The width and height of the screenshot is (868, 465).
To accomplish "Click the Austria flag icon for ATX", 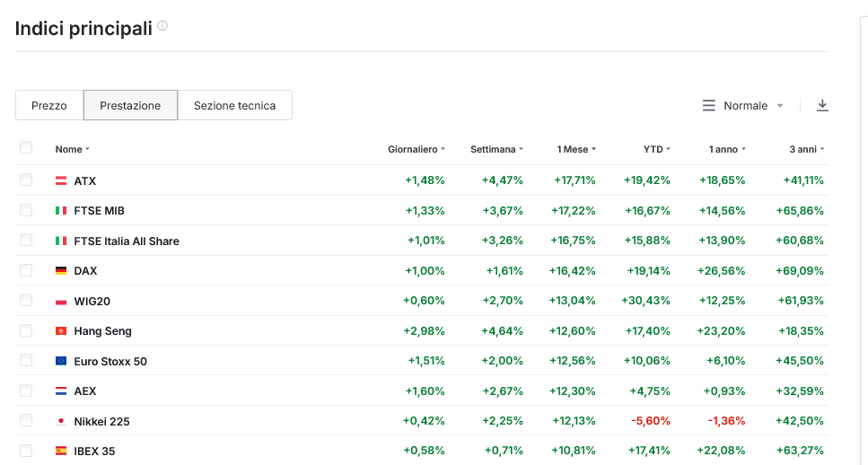I will [x=61, y=180].
